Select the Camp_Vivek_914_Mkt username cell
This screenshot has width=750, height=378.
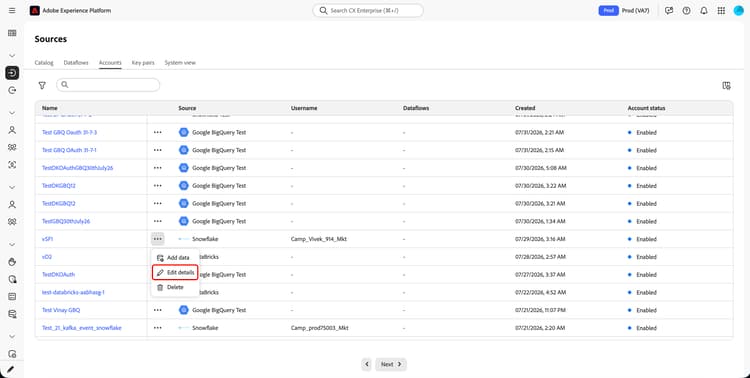click(x=319, y=239)
